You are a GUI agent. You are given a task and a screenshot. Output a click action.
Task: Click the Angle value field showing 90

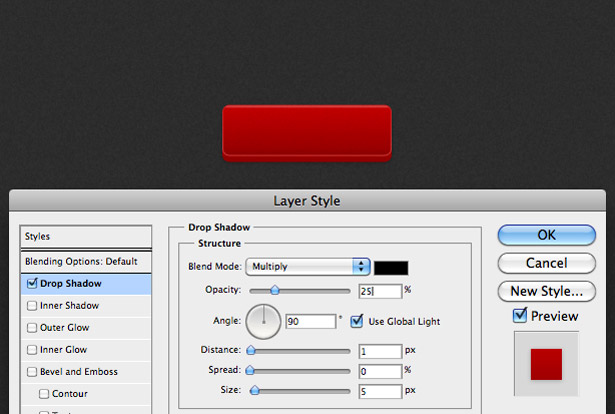coord(311,321)
